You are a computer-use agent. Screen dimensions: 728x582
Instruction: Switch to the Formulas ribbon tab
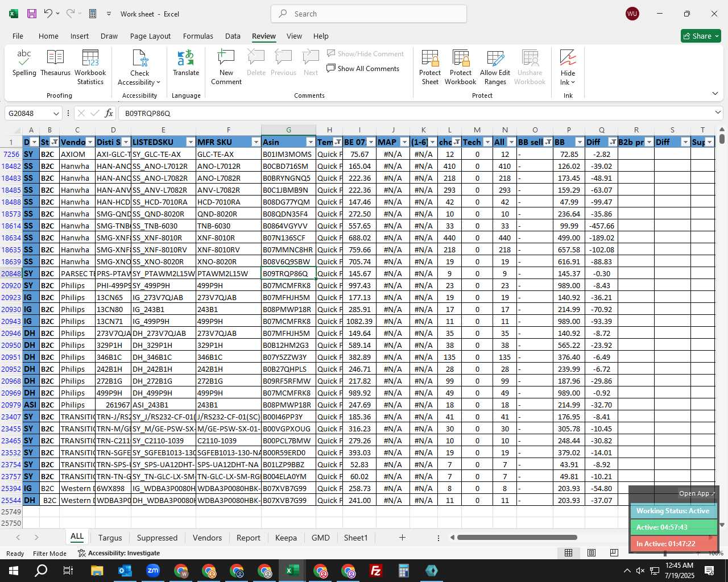(x=198, y=36)
